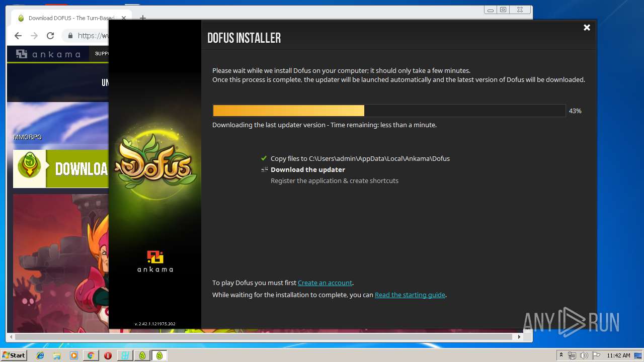
Task: Launch Internet Explorer from the taskbar
Action: (x=40, y=355)
